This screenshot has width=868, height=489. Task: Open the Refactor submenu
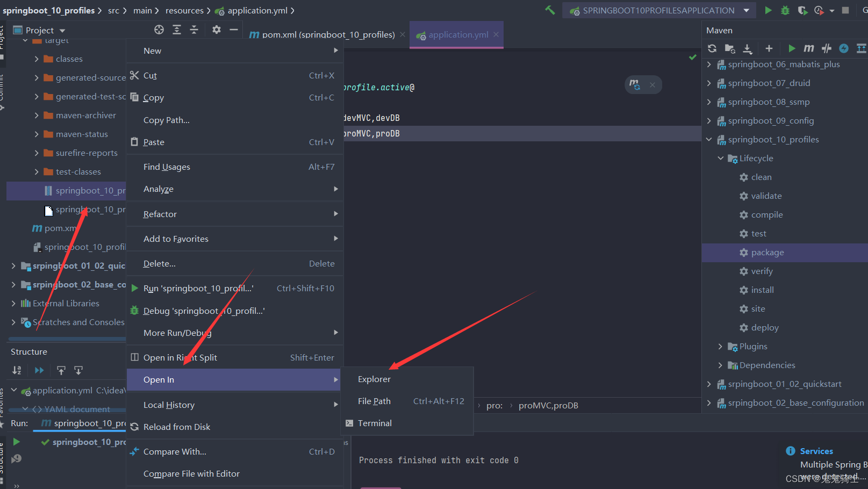tap(235, 214)
